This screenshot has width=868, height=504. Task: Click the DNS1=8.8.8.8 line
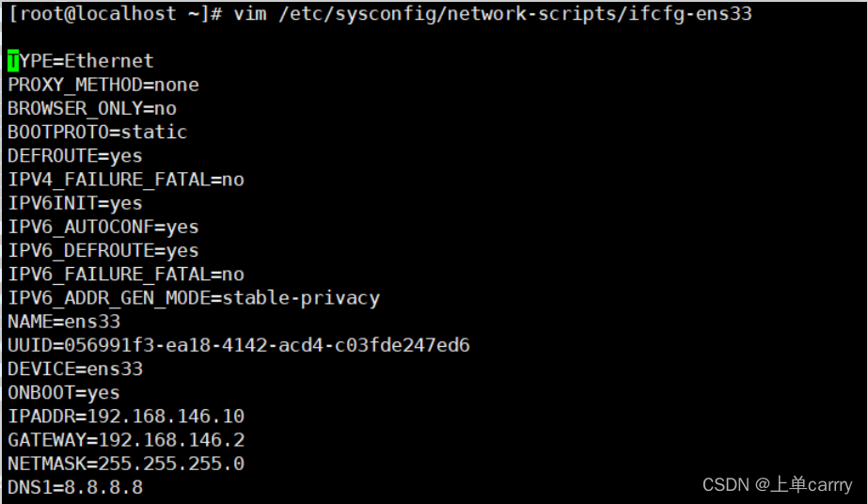[x=75, y=487]
